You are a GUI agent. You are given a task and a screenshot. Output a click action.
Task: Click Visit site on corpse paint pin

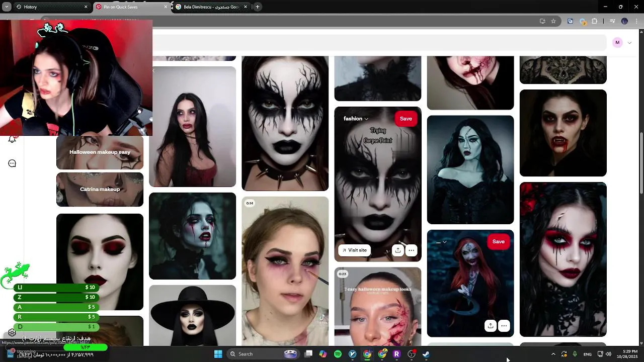pos(355,250)
